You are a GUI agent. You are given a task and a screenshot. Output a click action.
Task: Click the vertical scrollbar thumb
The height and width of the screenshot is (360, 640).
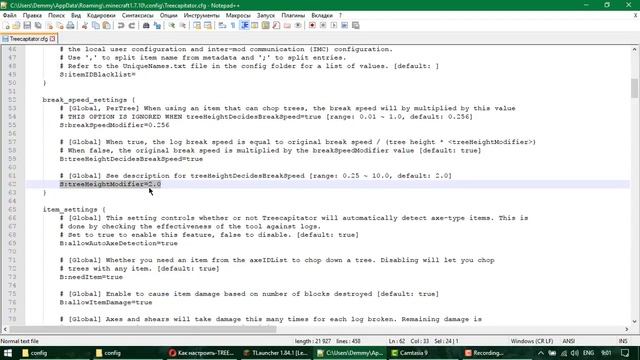(634, 88)
